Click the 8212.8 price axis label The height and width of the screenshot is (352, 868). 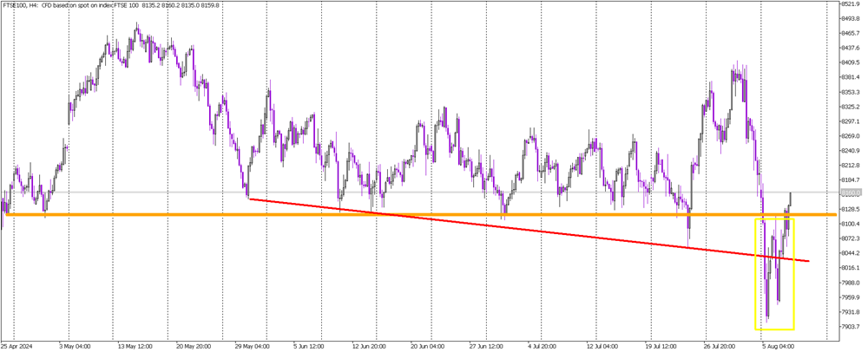coord(850,166)
